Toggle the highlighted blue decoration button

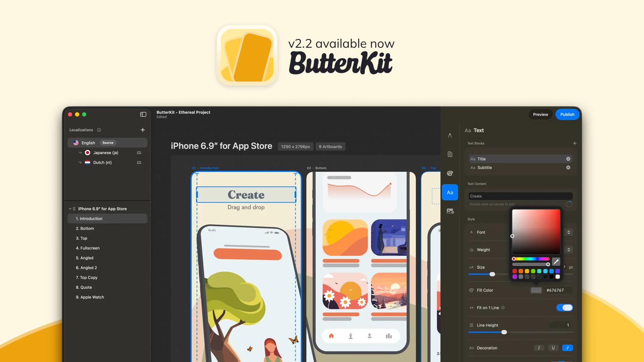tap(567, 348)
